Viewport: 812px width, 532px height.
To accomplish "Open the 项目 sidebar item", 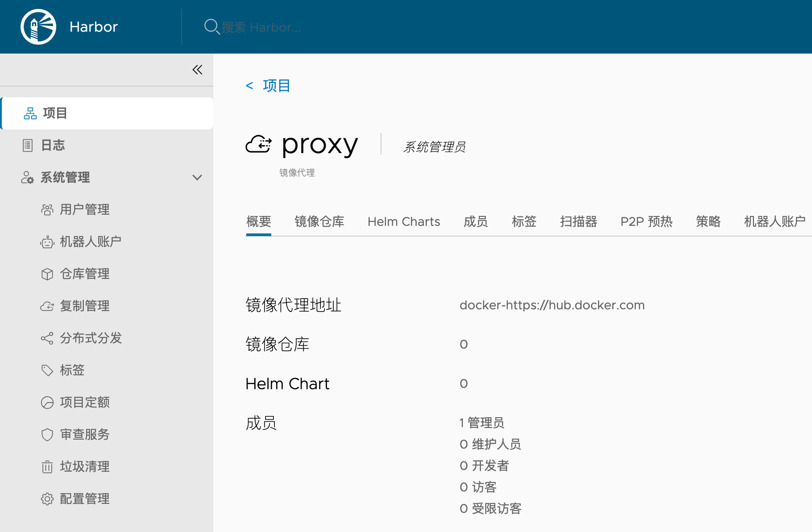I will 55,113.
